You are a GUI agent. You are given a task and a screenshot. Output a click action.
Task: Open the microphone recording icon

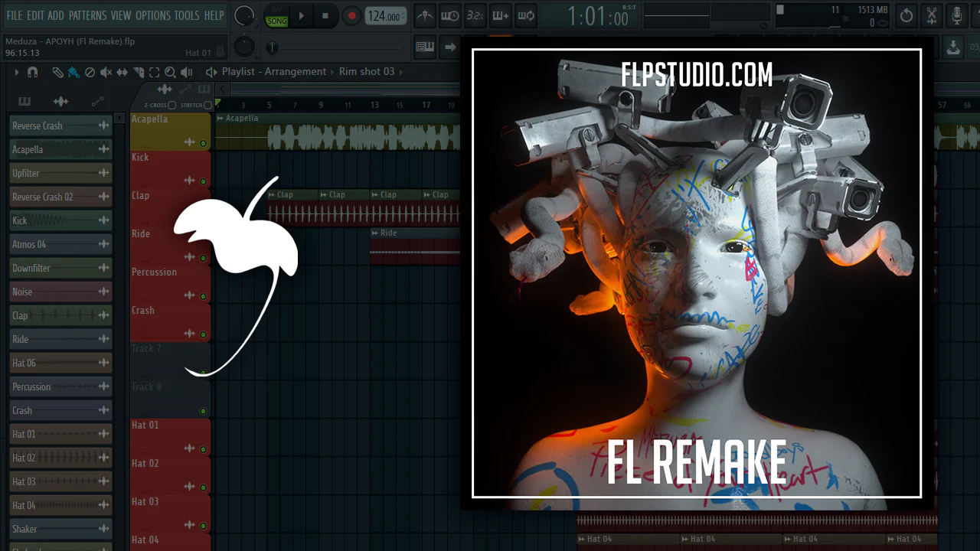956,15
